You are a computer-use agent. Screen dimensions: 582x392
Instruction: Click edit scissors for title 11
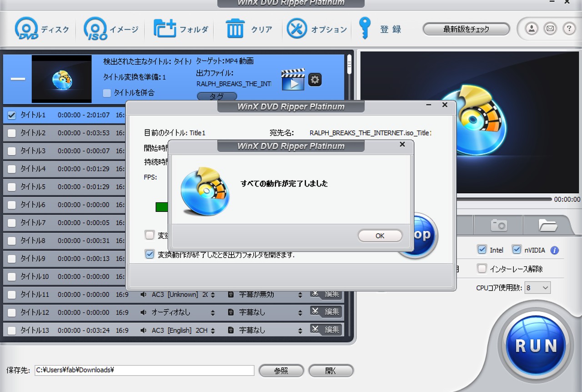click(x=326, y=294)
